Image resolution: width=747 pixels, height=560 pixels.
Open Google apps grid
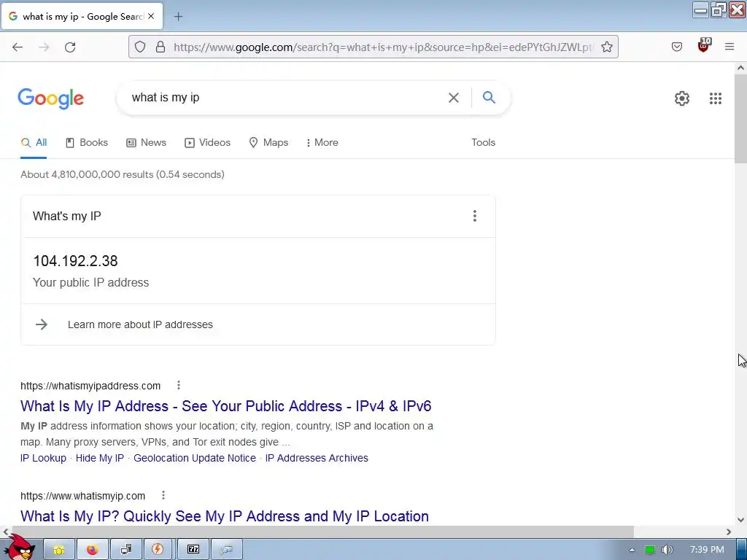[x=715, y=98]
